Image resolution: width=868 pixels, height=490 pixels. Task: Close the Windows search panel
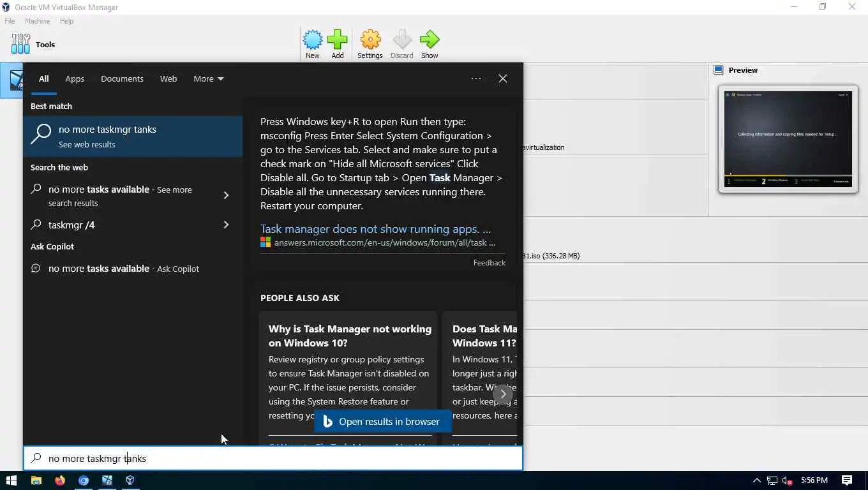[503, 78]
